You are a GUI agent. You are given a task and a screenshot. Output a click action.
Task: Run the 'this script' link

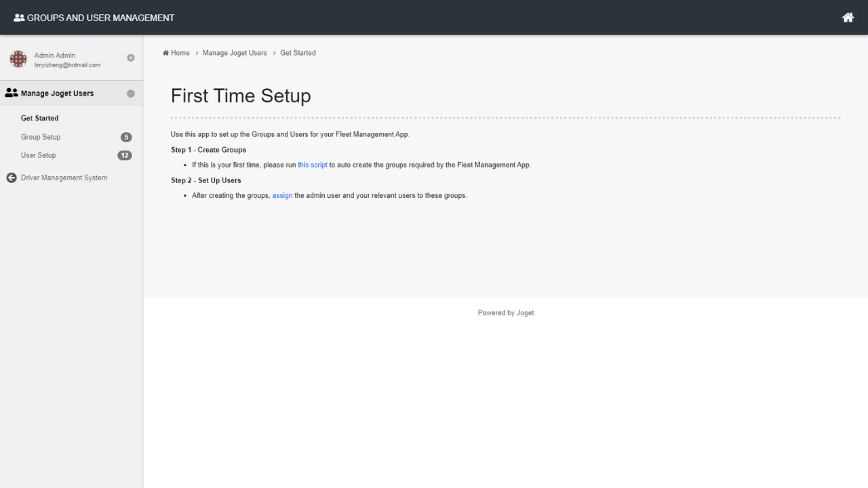click(x=313, y=165)
